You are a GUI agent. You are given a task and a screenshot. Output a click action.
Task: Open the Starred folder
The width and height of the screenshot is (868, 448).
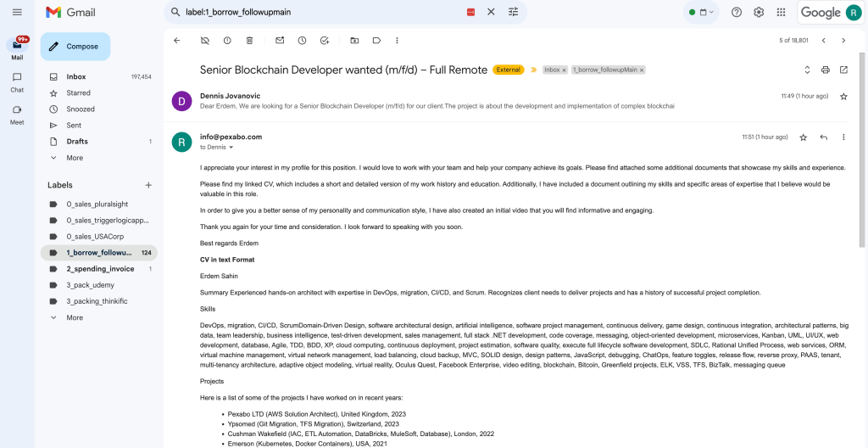click(98, 93)
